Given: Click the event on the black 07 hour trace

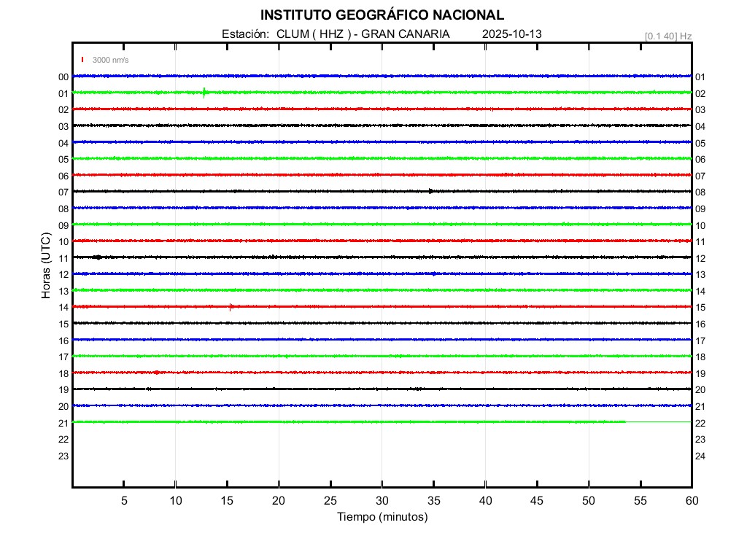Looking at the screenshot, I should (x=431, y=191).
